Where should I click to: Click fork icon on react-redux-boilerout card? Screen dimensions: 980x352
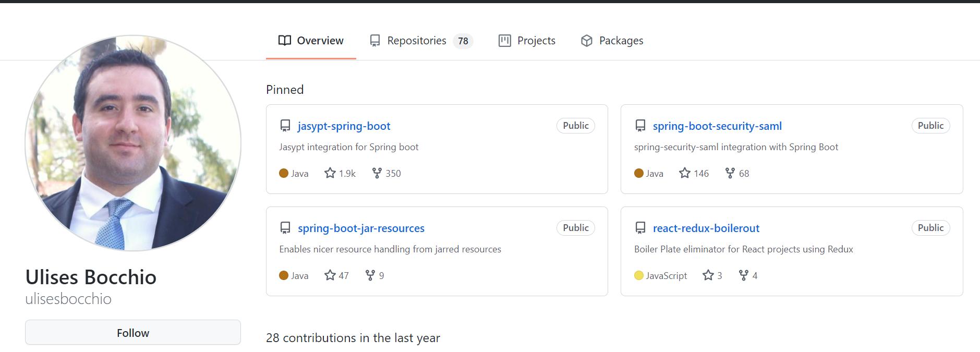(743, 275)
